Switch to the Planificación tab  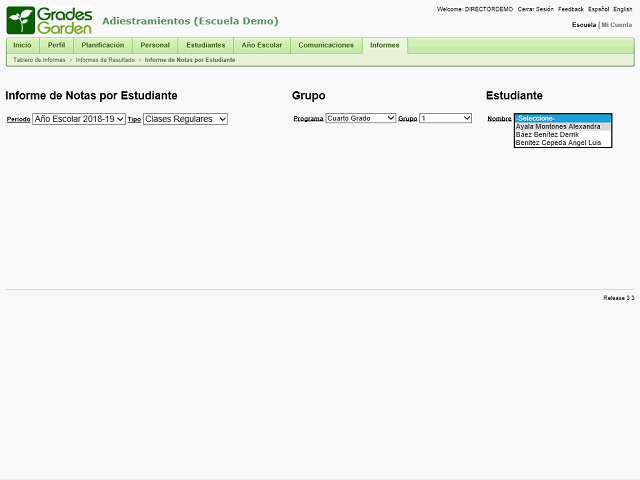coord(102,45)
